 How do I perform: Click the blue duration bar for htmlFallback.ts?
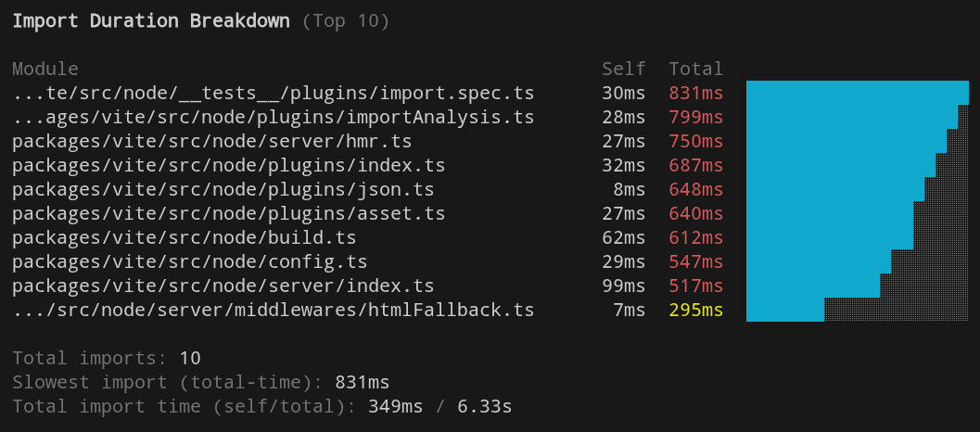[x=784, y=310]
